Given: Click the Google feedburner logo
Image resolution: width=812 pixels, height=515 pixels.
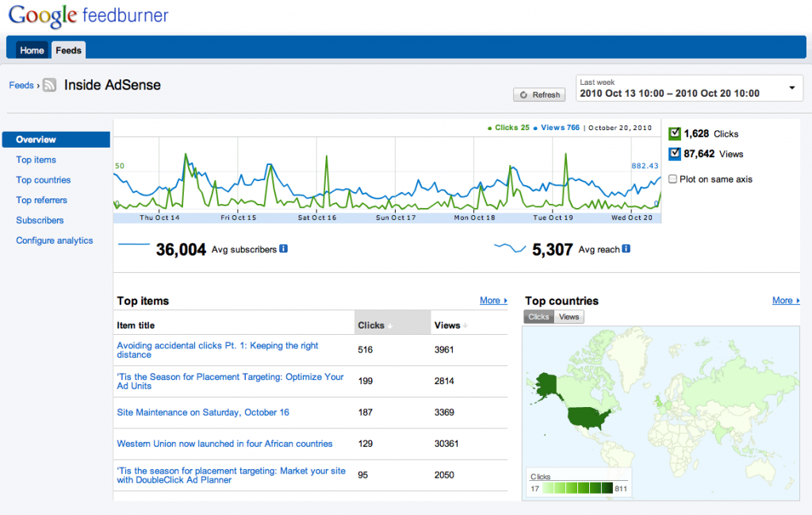Looking at the screenshot, I should [89, 16].
